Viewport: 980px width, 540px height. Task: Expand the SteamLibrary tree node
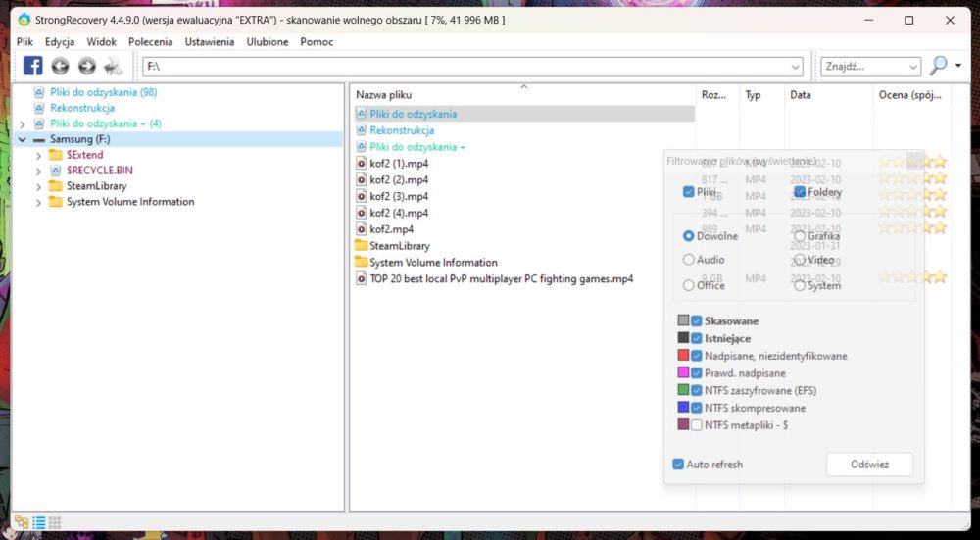(39, 186)
